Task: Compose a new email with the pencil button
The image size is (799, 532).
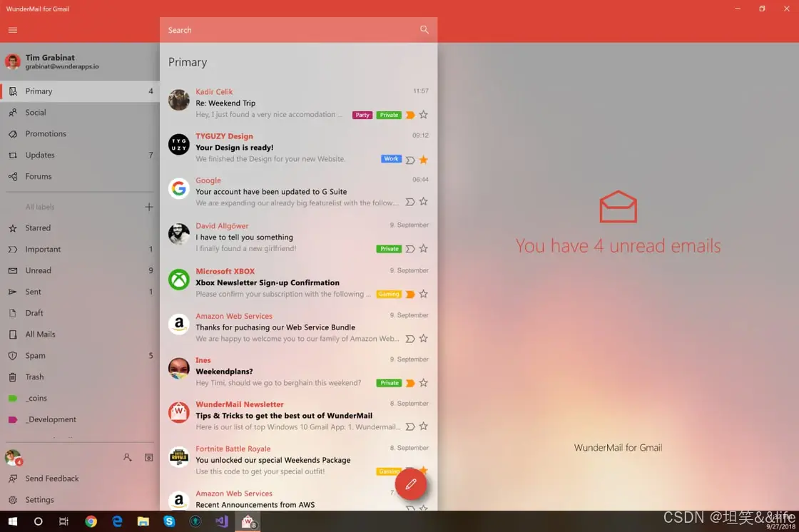Action: 411,484
